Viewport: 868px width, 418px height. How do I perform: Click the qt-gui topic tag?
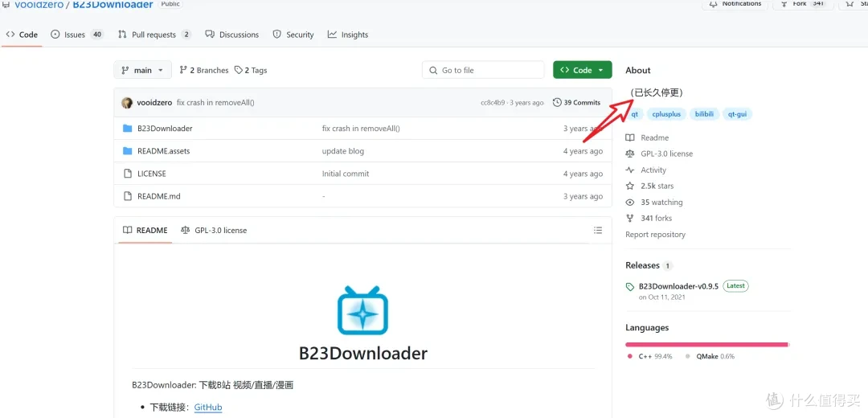pyautogui.click(x=737, y=114)
